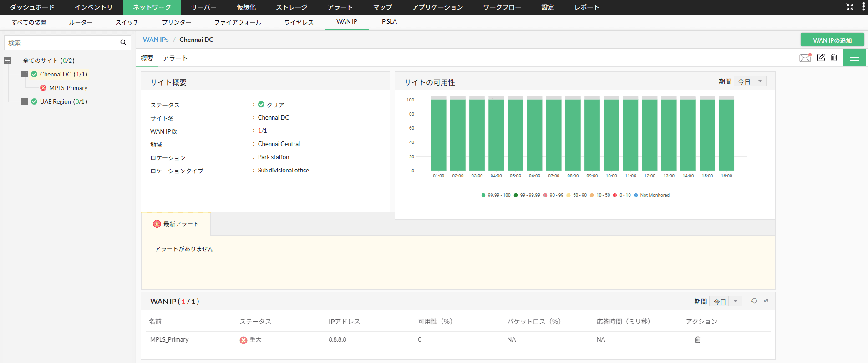
Task: Toggle the 90 - 99 legend series
Action: pyautogui.click(x=553, y=195)
